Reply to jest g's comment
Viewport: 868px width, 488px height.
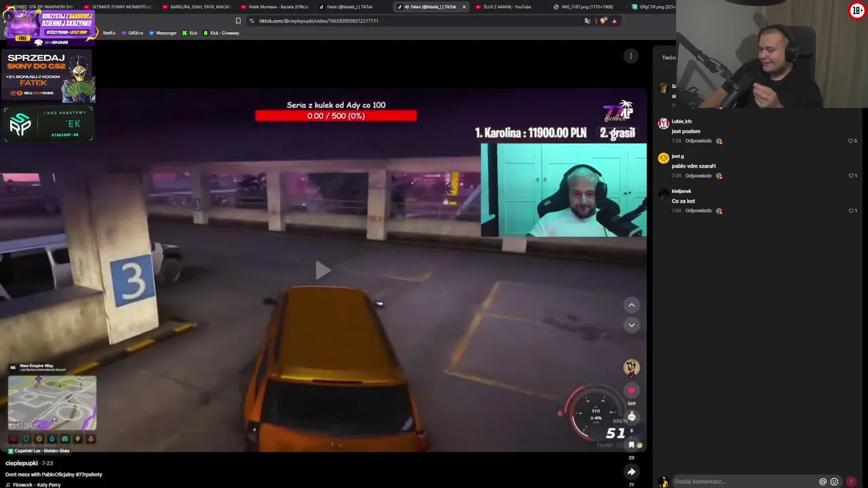click(698, 176)
